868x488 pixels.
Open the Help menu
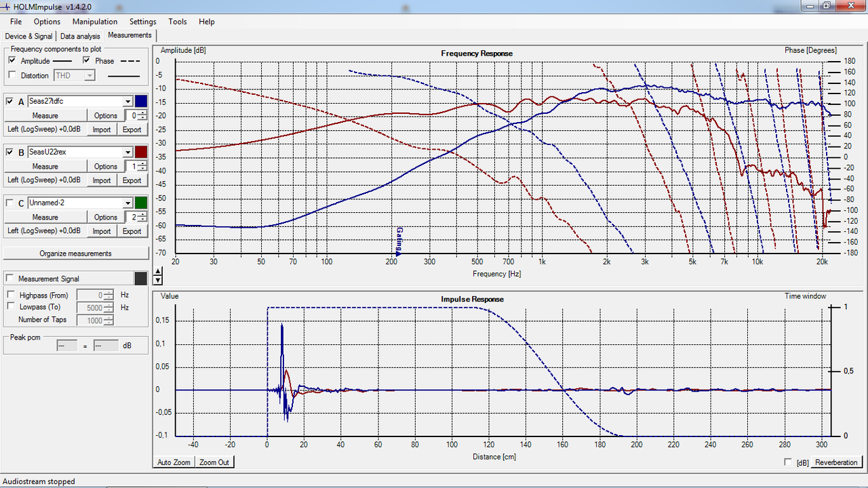[x=207, y=22]
